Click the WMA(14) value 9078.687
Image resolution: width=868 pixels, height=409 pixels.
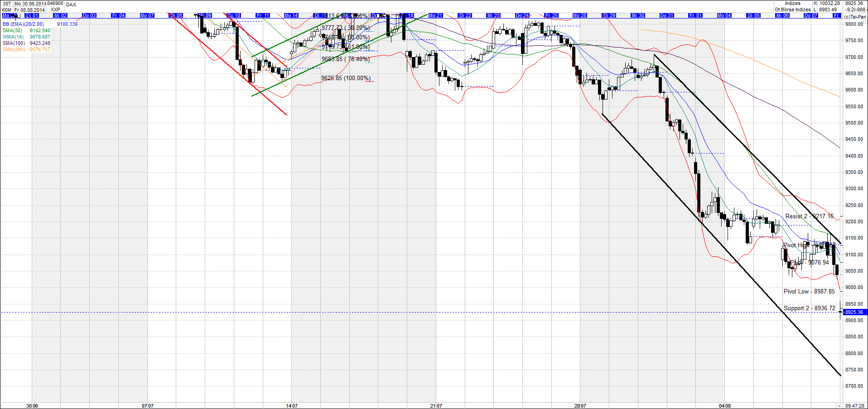[x=40, y=37]
